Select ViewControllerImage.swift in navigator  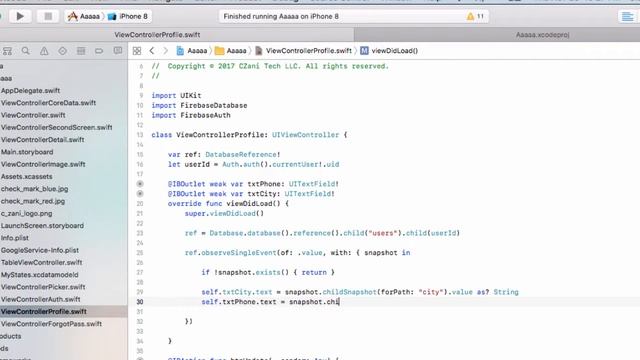coord(43,164)
